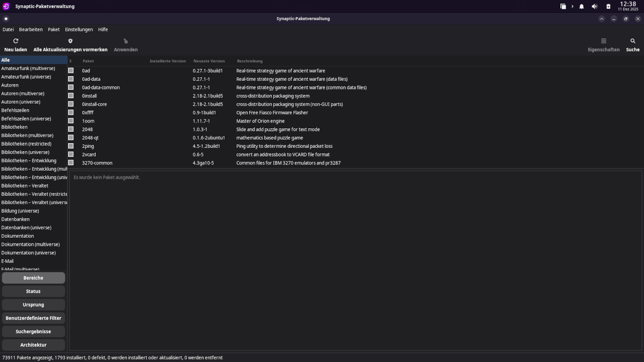Screen dimensions: 644x362
Task: Switch filter to Status view
Action: (x=34, y=291)
